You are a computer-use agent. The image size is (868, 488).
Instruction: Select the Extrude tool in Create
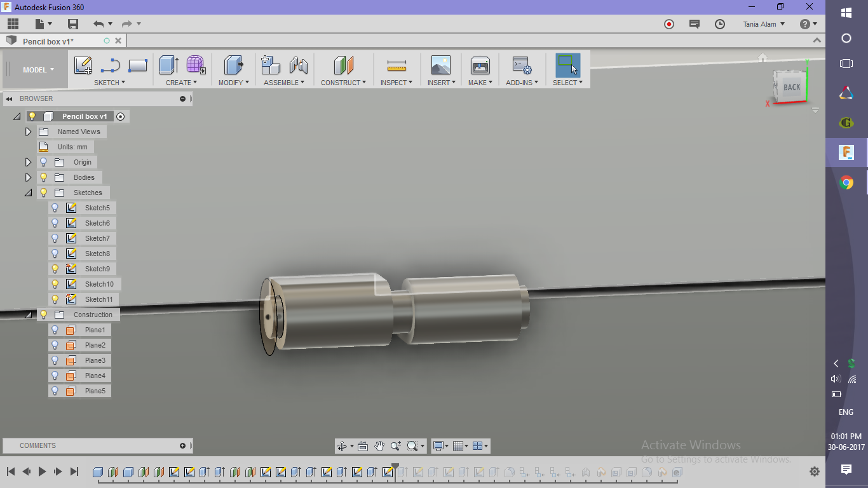[x=168, y=65]
